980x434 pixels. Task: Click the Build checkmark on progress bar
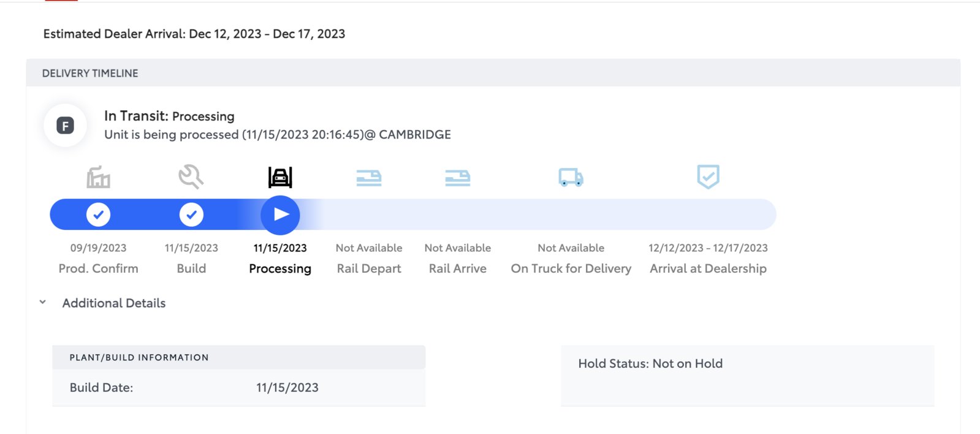tap(191, 215)
